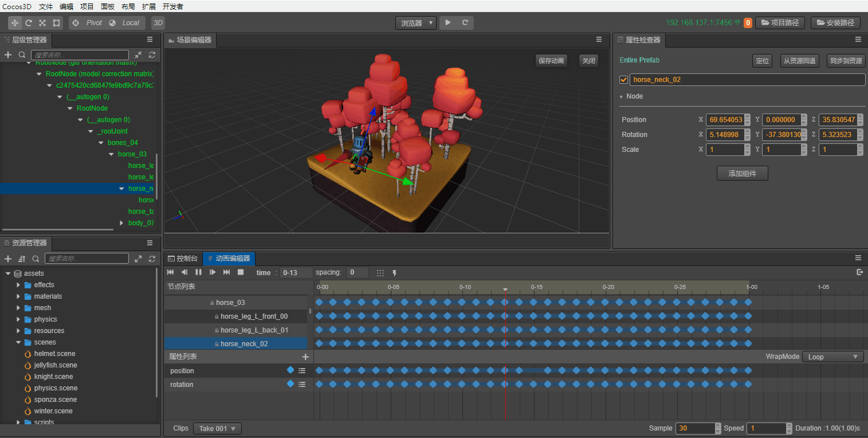The height and width of the screenshot is (438, 868).
Task: Exit animation edit mode icon
Action: coord(859,272)
